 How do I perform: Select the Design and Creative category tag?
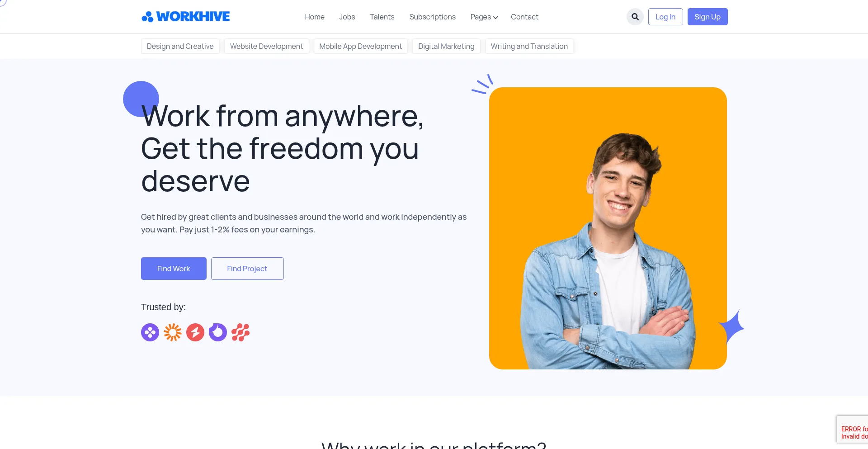coord(180,46)
